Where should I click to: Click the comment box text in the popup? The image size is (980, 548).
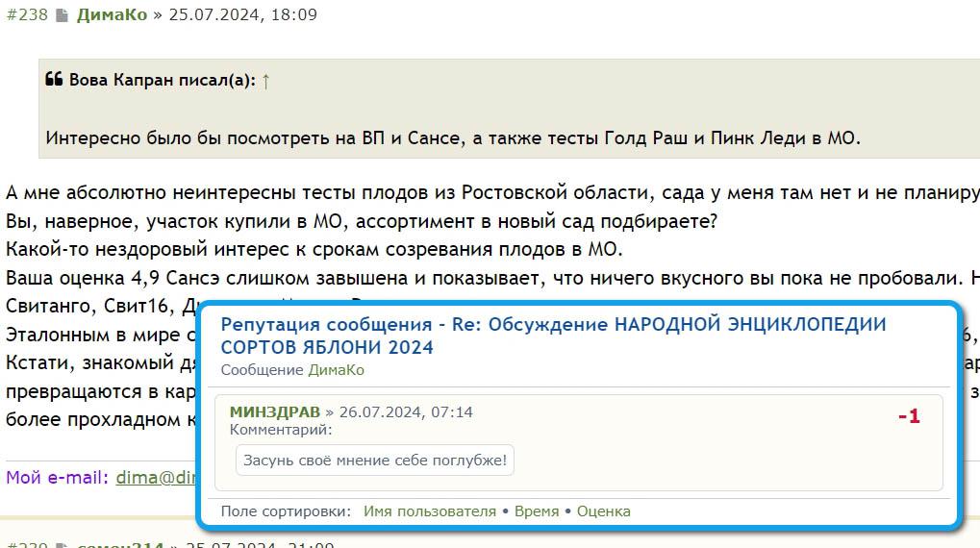375,461
